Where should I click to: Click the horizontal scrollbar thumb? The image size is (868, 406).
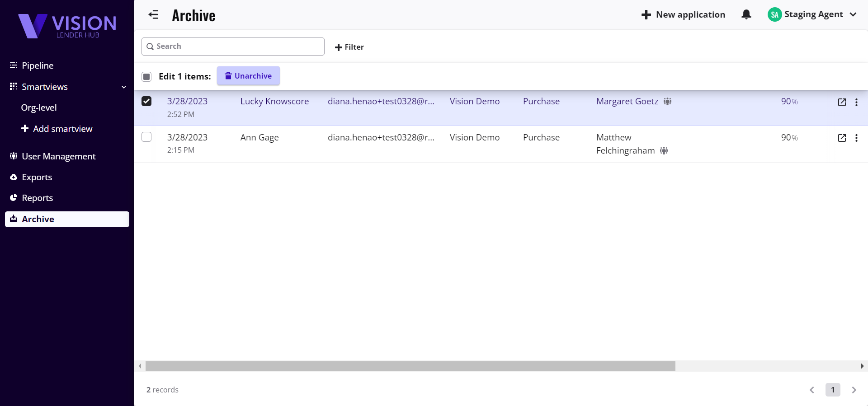click(x=410, y=366)
